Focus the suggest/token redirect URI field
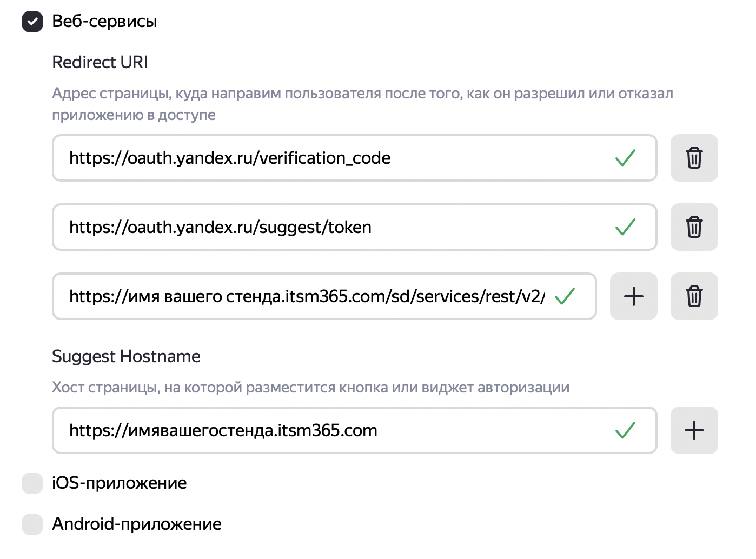The width and height of the screenshot is (756, 559). 324,227
